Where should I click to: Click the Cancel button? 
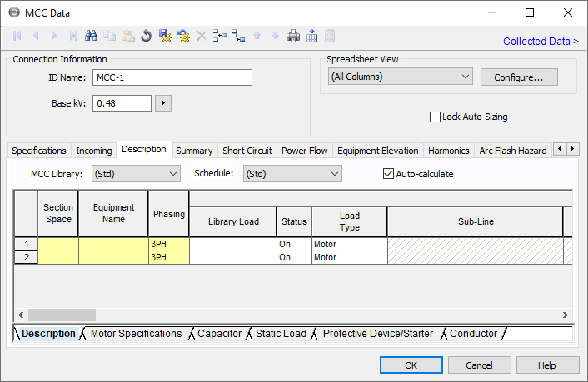479,365
